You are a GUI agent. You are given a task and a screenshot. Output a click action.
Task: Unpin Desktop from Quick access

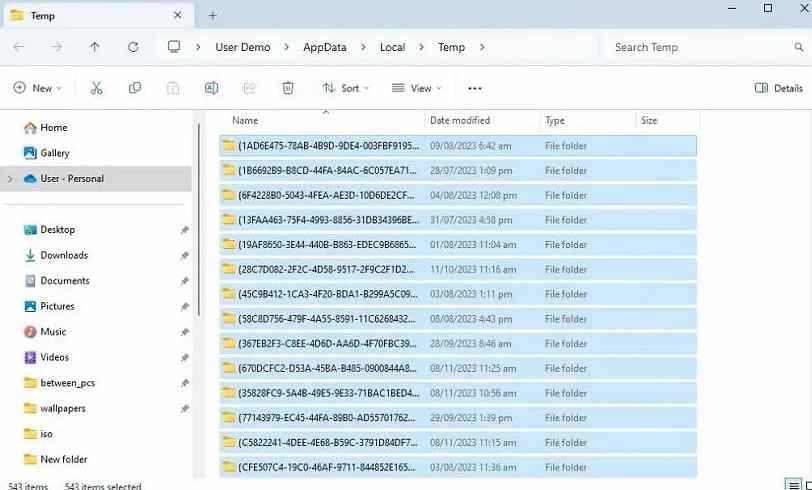point(184,229)
